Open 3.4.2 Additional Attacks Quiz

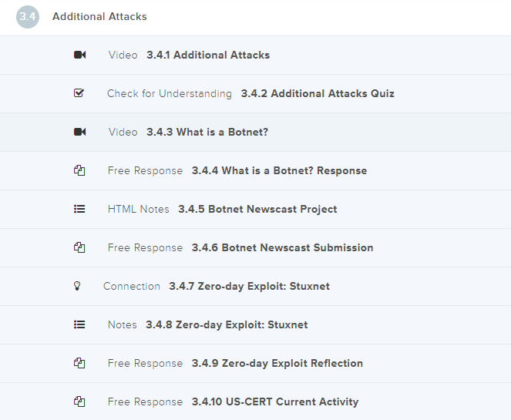point(317,93)
